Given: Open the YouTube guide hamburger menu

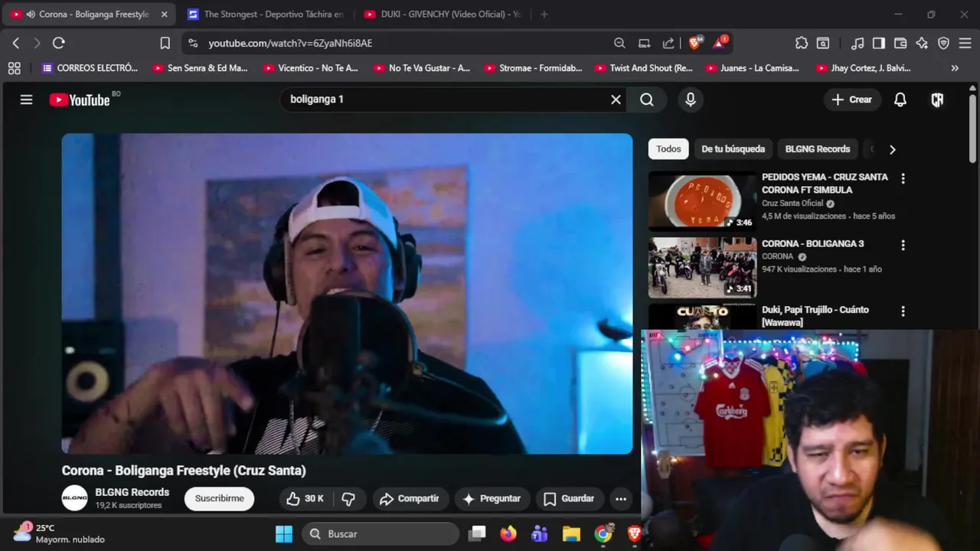Looking at the screenshot, I should point(26,99).
